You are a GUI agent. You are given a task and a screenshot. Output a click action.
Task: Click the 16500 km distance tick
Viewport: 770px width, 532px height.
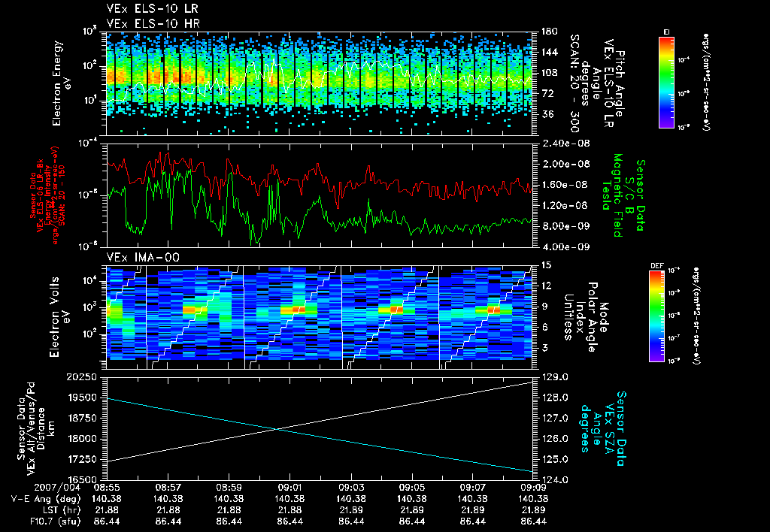[x=81, y=479]
